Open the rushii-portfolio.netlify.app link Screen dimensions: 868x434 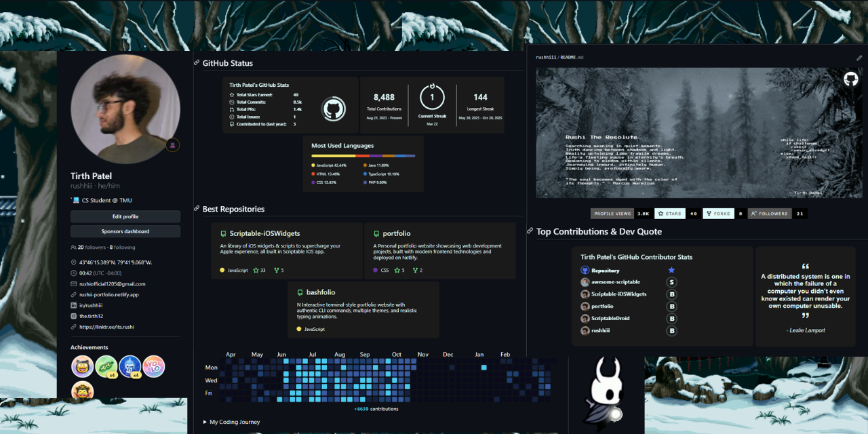pyautogui.click(x=109, y=294)
